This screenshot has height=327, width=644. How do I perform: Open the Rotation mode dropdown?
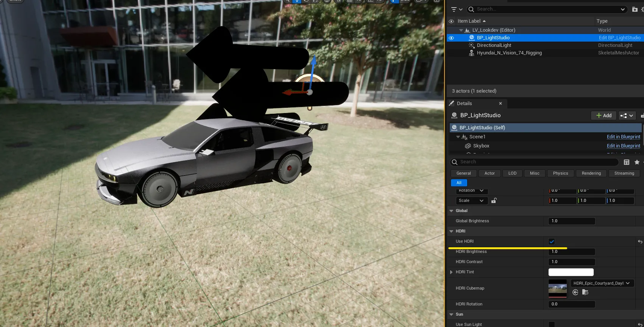(471, 191)
